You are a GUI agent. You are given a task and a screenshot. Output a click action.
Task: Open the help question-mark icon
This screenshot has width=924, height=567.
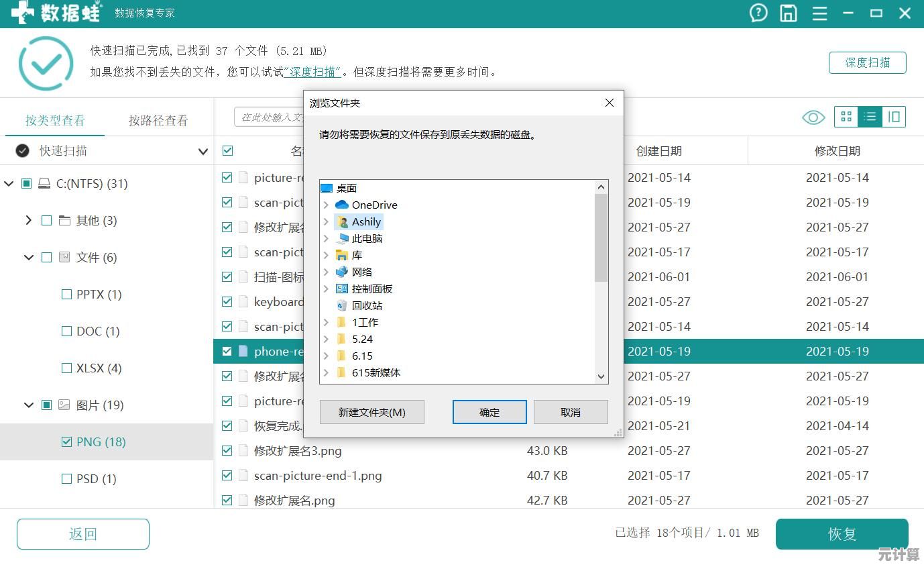click(758, 13)
